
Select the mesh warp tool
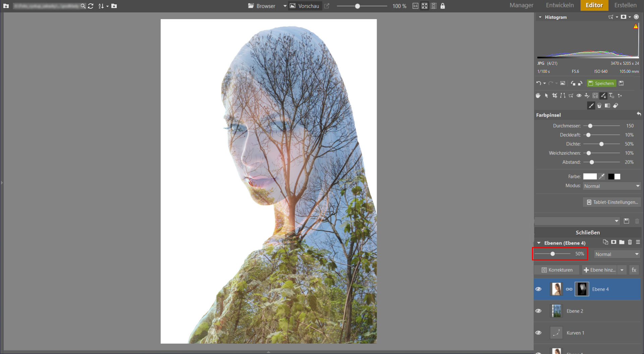tap(595, 96)
